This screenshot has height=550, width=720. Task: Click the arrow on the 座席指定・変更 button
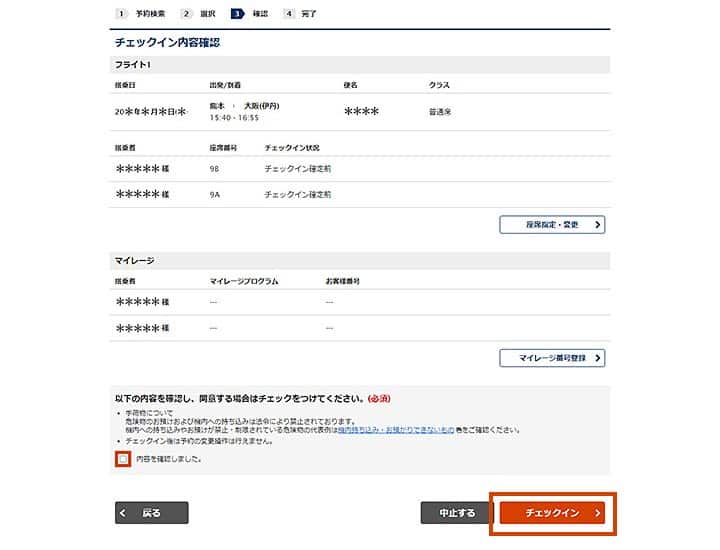(x=597, y=225)
